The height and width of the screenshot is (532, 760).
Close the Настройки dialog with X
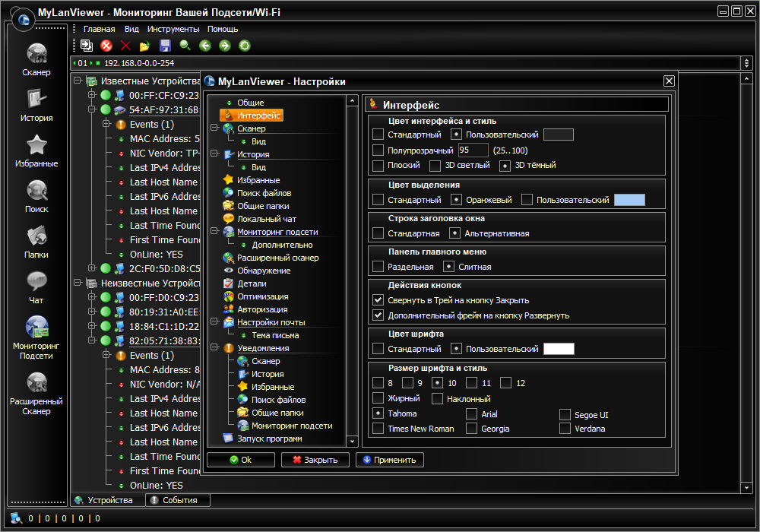(x=669, y=81)
